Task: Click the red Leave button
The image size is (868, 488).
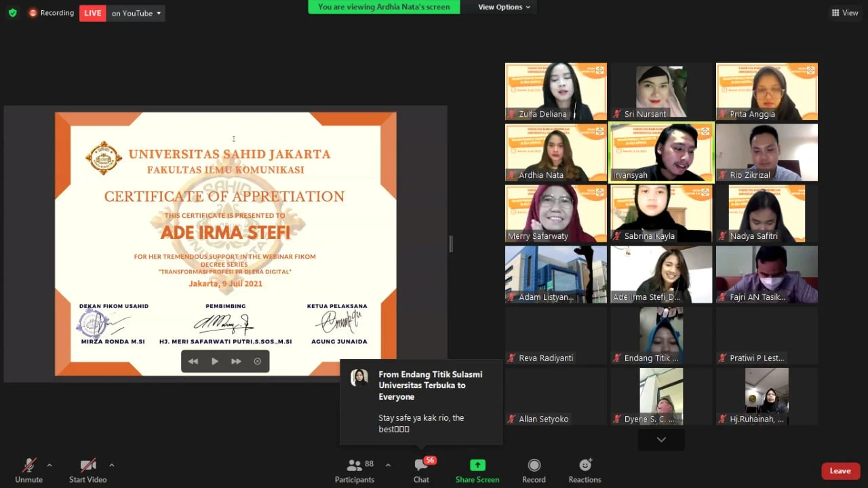Action: (x=840, y=471)
